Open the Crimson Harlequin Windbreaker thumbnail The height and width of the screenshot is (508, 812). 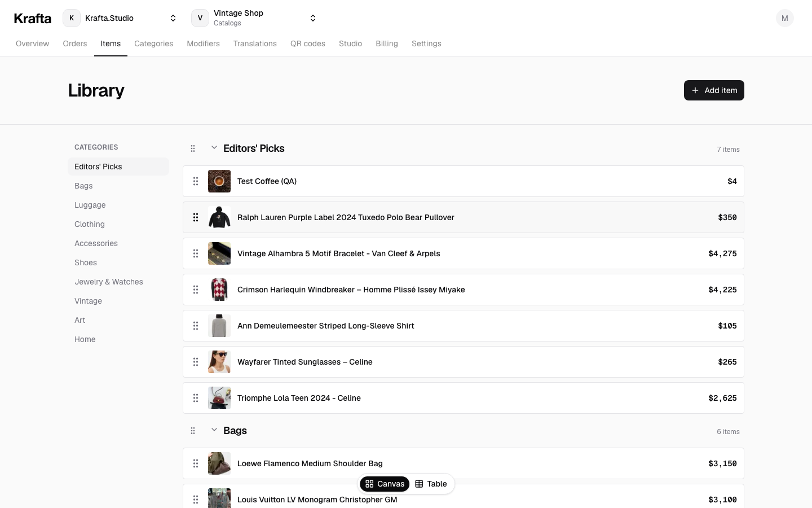coord(219,290)
